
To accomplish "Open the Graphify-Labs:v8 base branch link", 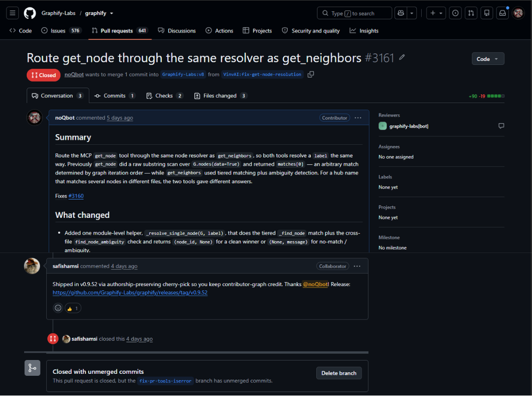I will 183,74.
